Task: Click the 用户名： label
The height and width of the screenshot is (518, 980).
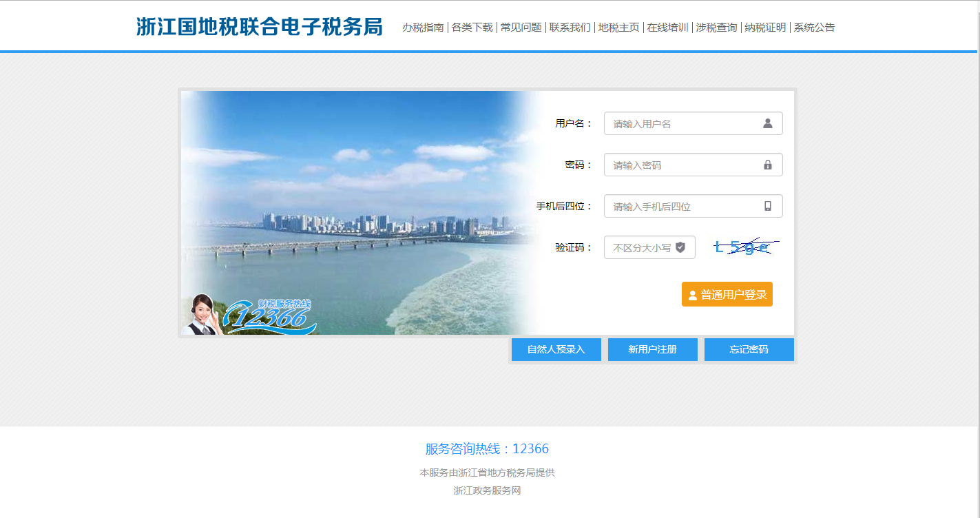Action: pos(574,123)
